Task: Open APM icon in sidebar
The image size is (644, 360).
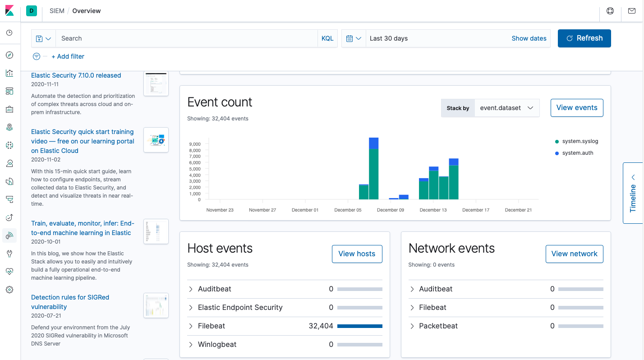Action: (9, 199)
